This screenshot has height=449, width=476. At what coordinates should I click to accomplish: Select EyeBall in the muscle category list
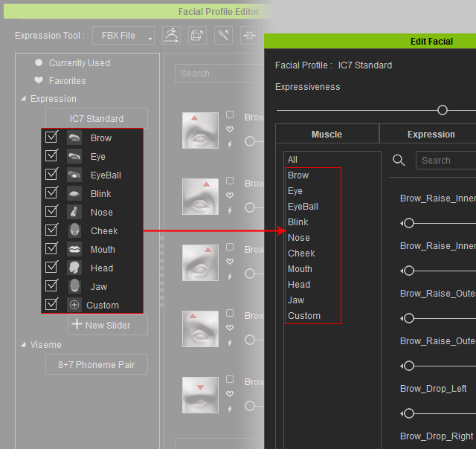(x=303, y=207)
